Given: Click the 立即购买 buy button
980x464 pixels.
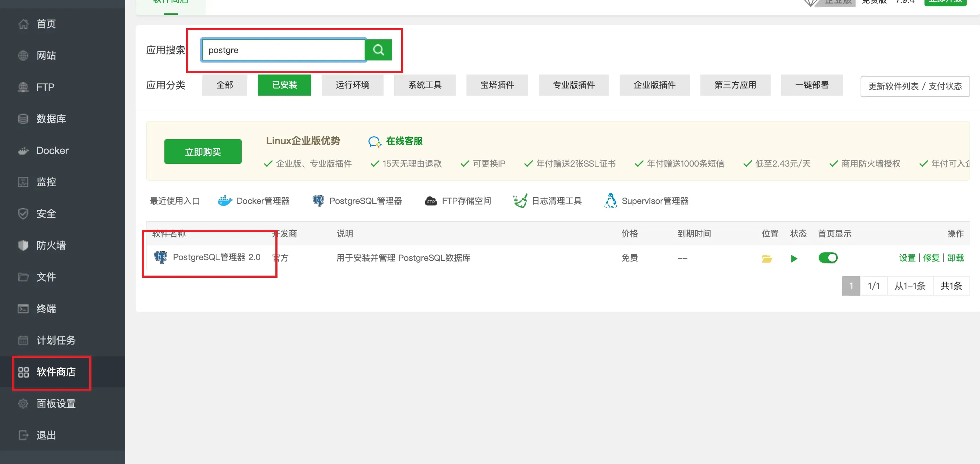Looking at the screenshot, I should point(203,152).
